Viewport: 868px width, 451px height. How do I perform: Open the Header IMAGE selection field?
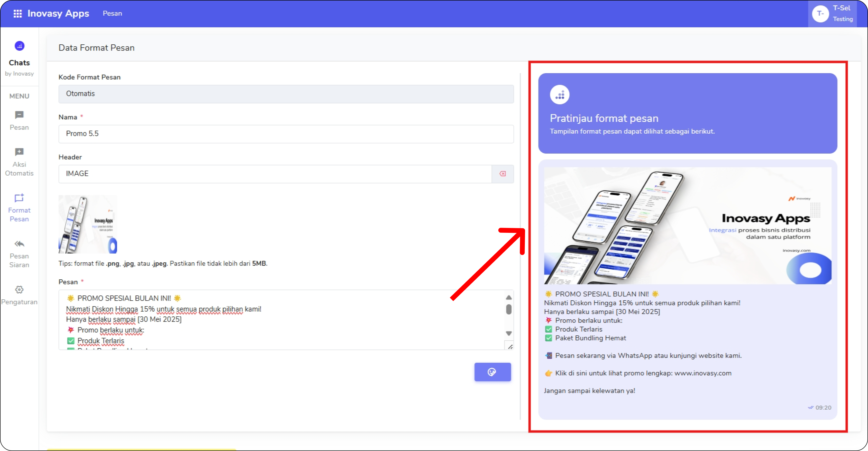click(275, 174)
